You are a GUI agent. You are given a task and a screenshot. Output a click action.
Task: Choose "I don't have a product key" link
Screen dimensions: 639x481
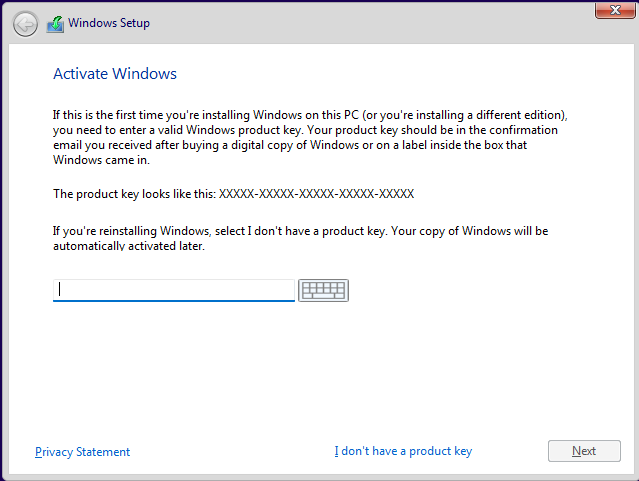click(x=403, y=452)
